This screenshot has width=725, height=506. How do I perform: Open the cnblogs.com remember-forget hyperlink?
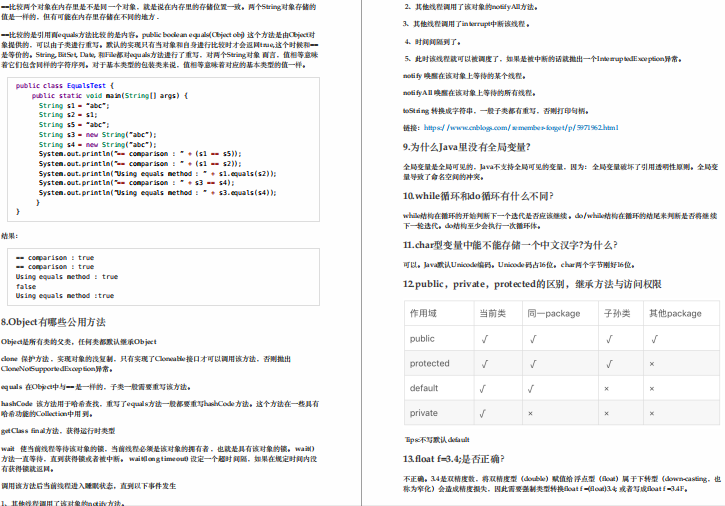pos(521,128)
